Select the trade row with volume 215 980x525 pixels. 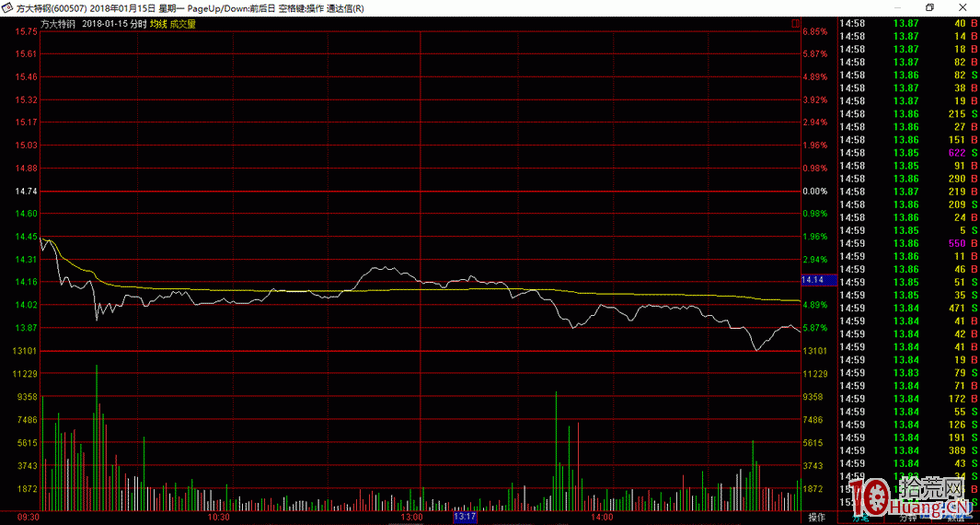click(x=909, y=114)
